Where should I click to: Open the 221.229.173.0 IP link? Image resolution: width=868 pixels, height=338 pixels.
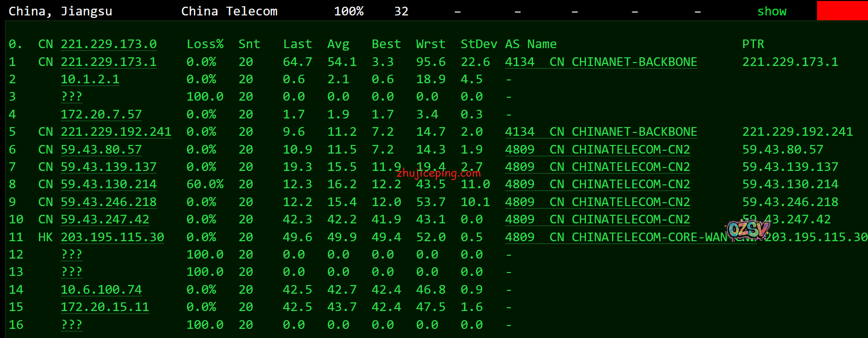point(108,44)
